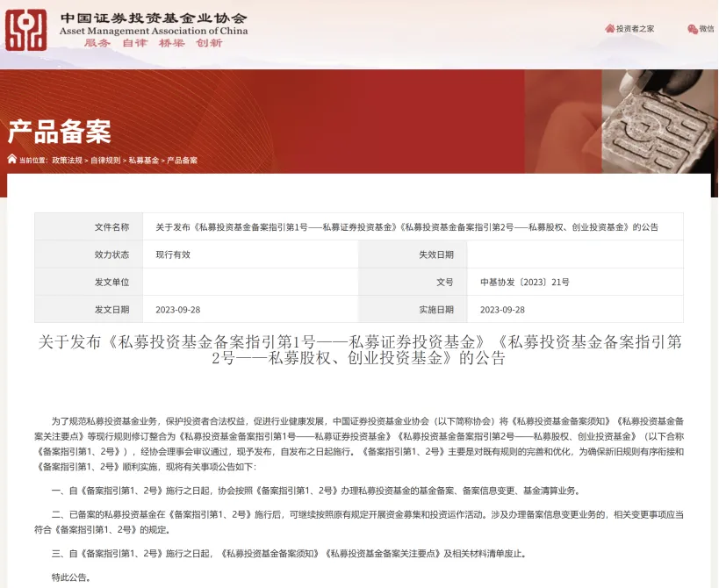Screen dimensions: 719x588
Task: Select the 现行有效 status value
Action: [173, 255]
